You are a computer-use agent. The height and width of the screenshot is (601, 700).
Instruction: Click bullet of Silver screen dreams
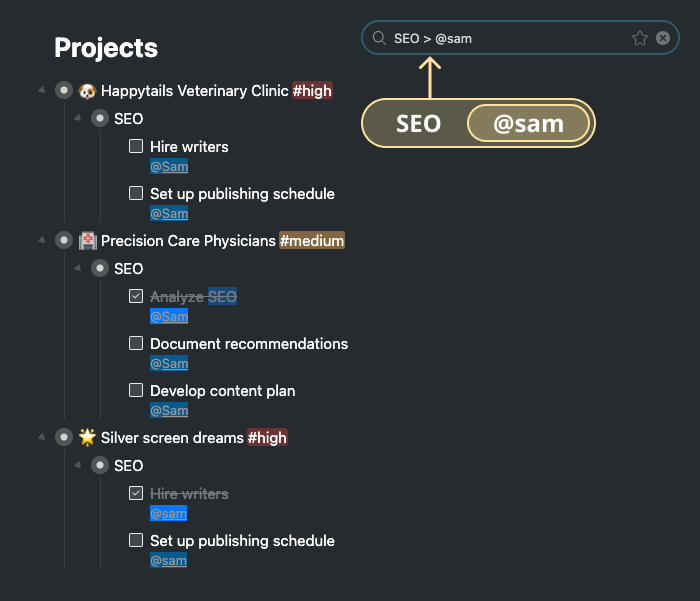tap(64, 437)
